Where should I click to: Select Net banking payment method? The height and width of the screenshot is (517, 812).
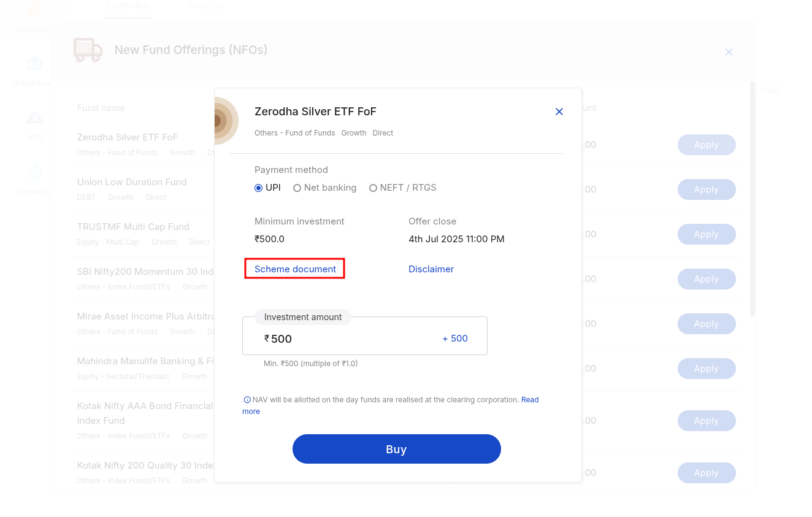point(324,188)
